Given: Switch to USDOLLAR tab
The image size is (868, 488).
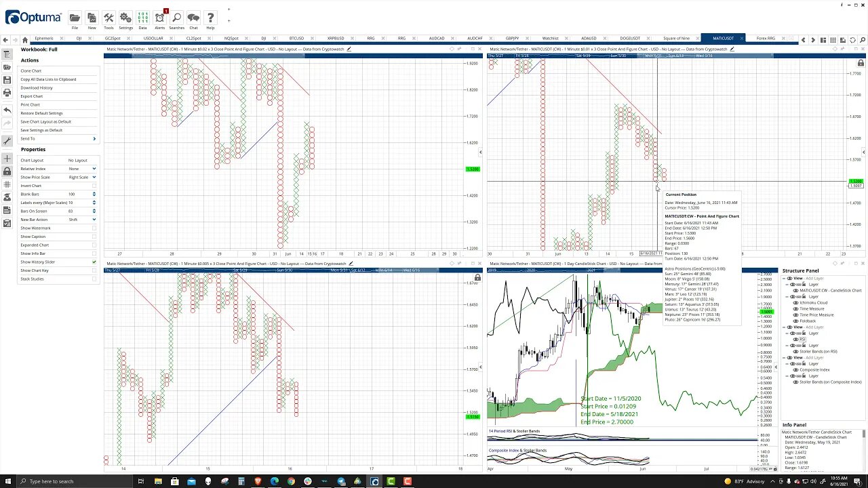Looking at the screenshot, I should tap(153, 39).
